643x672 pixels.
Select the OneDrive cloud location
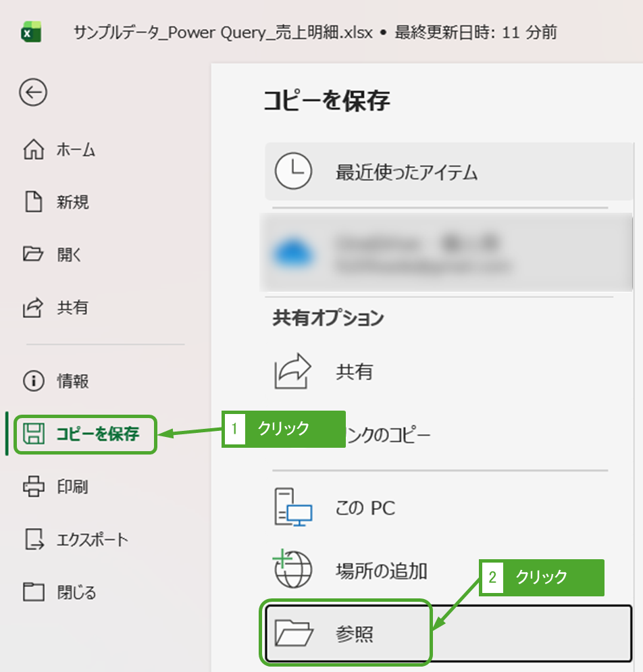coord(446,252)
